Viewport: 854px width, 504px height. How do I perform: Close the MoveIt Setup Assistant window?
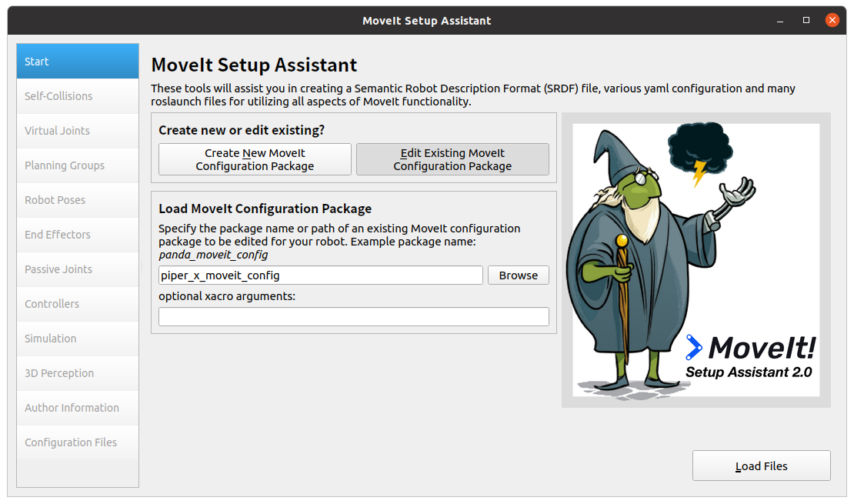point(832,20)
